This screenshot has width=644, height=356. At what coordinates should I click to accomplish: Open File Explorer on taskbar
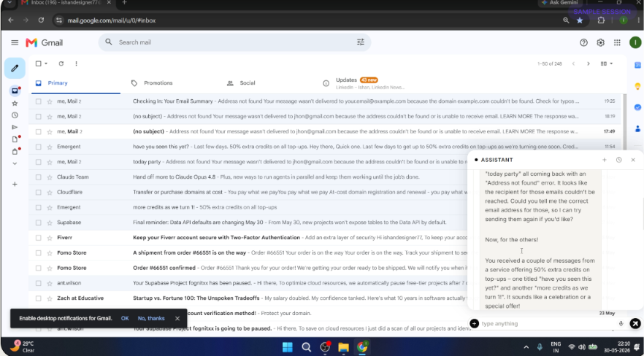pyautogui.click(x=343, y=347)
